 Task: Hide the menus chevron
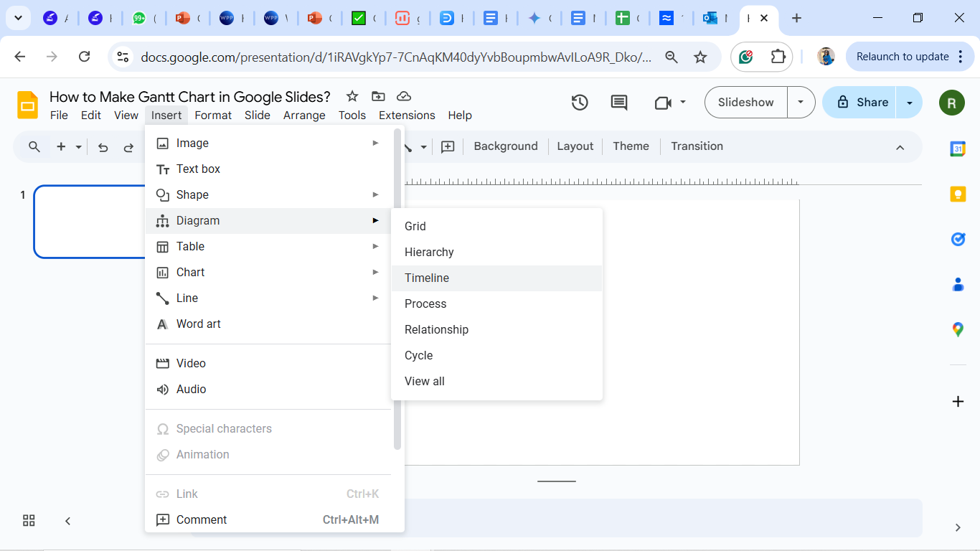click(x=900, y=147)
